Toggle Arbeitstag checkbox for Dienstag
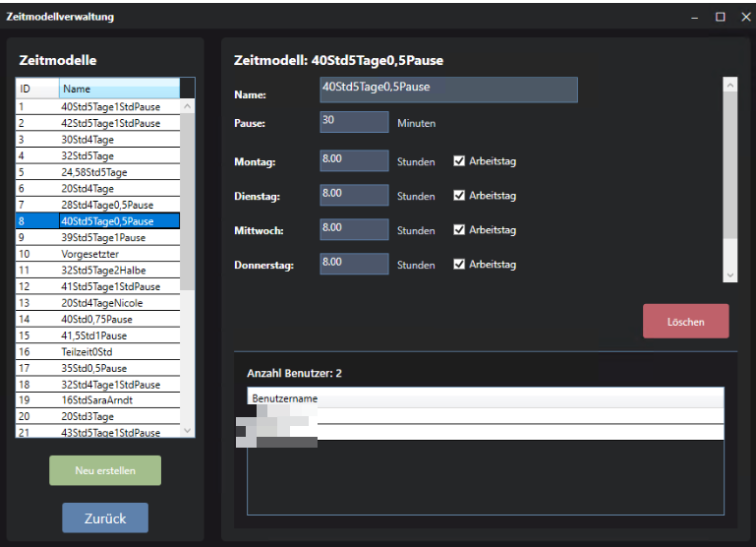Viewport: 756px width, 547px height. 459,196
